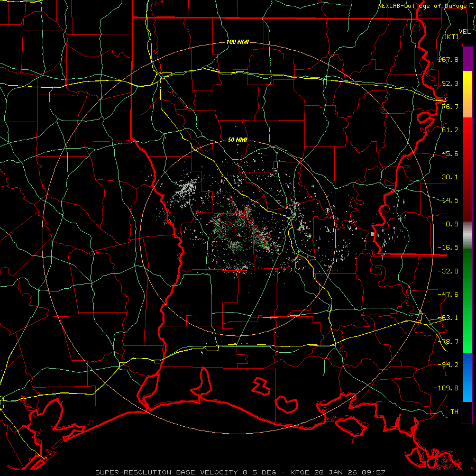Select the 61.2 scale value
Image resolution: width=476 pixels, height=476 pixels.
[x=450, y=130]
